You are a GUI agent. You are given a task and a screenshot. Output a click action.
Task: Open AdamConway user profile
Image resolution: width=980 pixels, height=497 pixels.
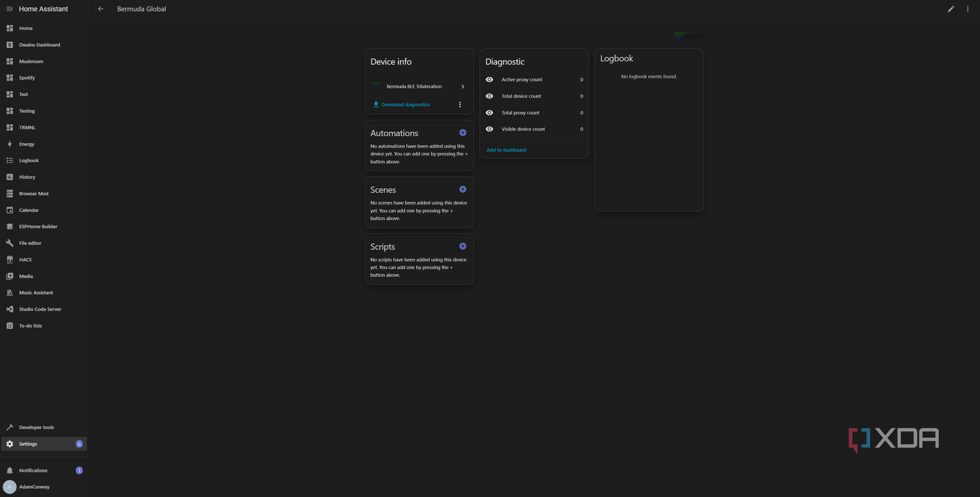pyautogui.click(x=44, y=487)
